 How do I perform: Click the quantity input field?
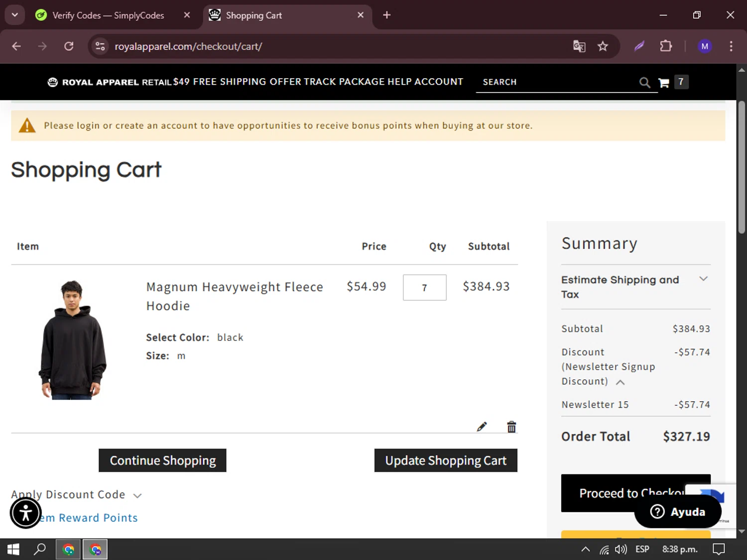tap(424, 288)
